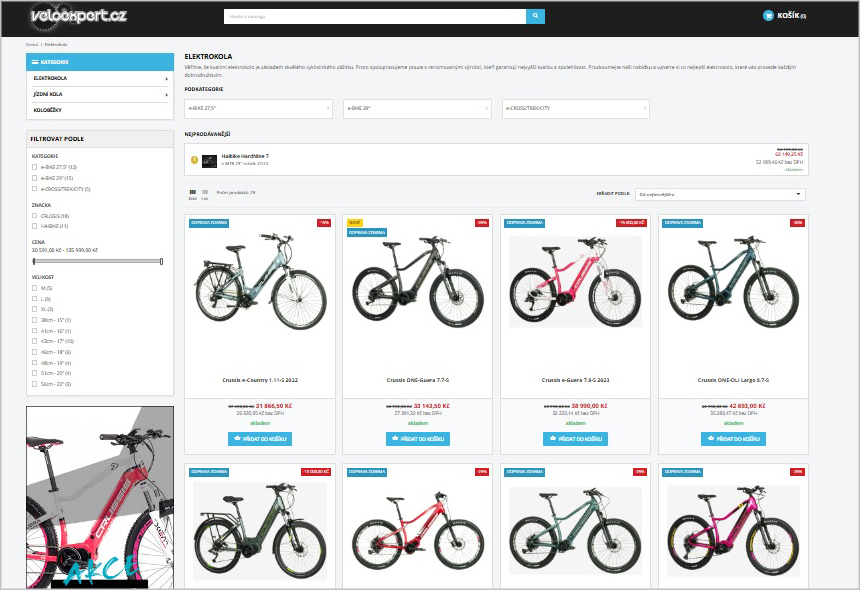
Task: Add Crussis ONE-OLI Largo 8.7-S to cart
Action: coord(733,439)
